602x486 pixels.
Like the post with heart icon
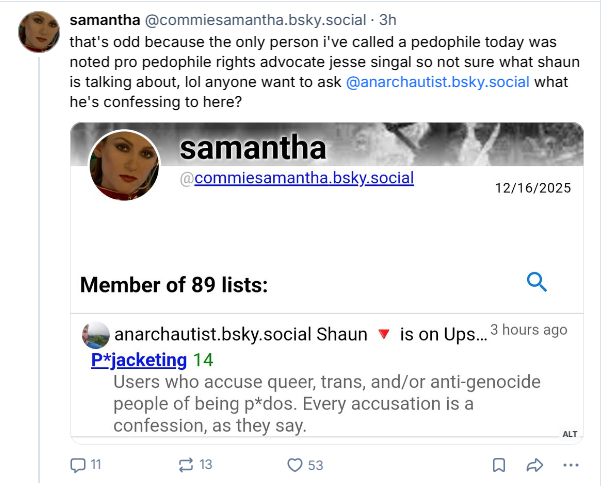(295, 465)
